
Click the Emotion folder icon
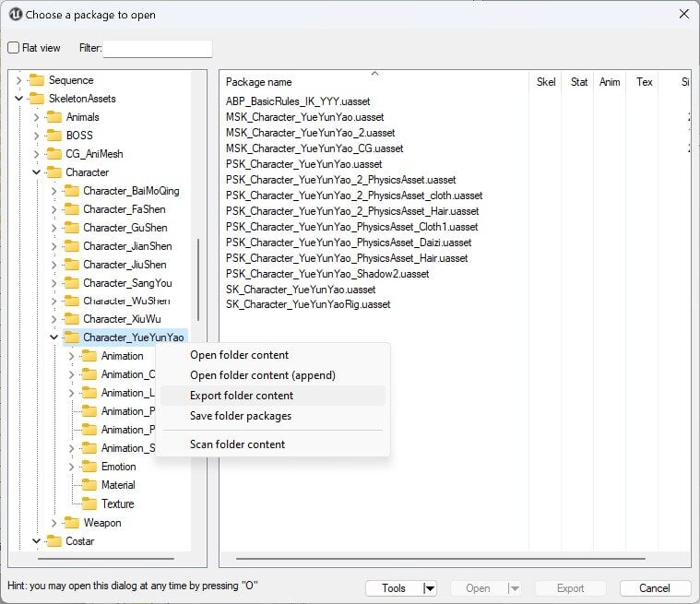(x=89, y=467)
